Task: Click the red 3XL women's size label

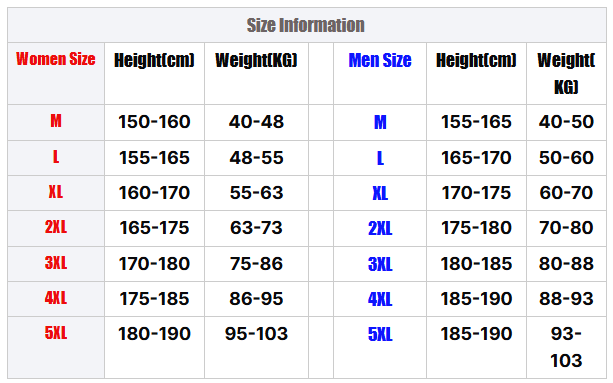Action: [56, 263]
